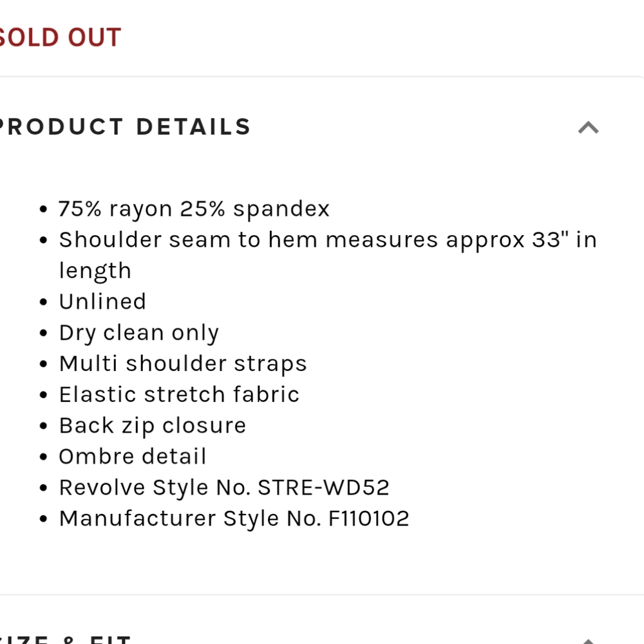Click the Ombre detail item
The image size is (644, 644).
pyautogui.click(x=133, y=457)
